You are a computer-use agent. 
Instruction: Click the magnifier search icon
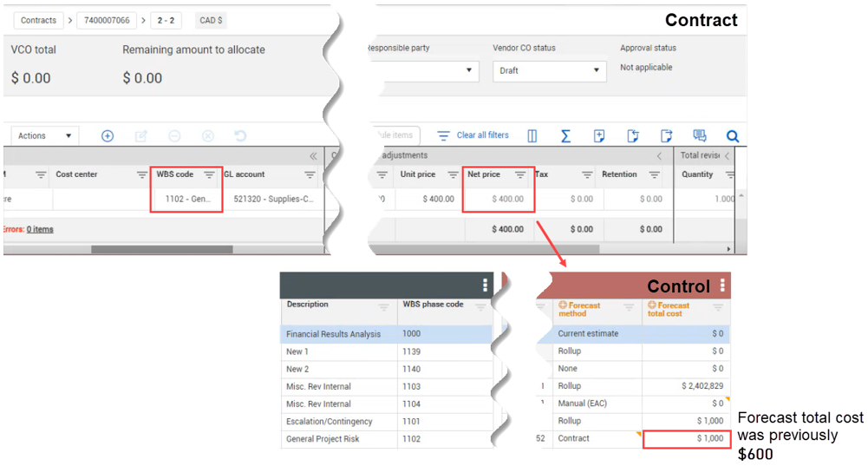pyautogui.click(x=733, y=136)
